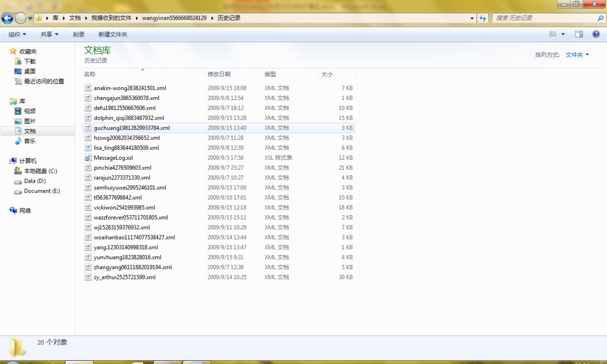607x364 pixels.
Task: Select 本地磁盘 (C:) drive
Action: pyautogui.click(x=40, y=171)
